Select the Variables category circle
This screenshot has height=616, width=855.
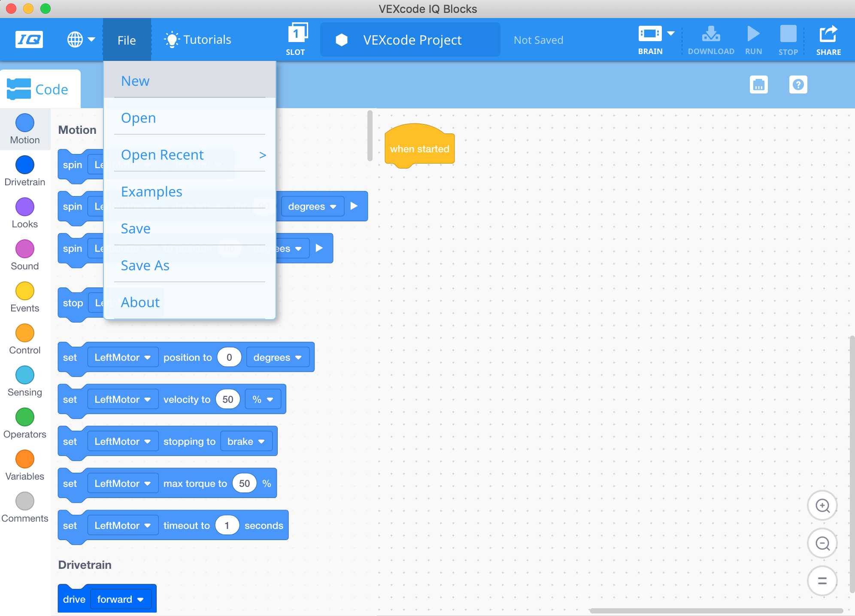pyautogui.click(x=25, y=459)
